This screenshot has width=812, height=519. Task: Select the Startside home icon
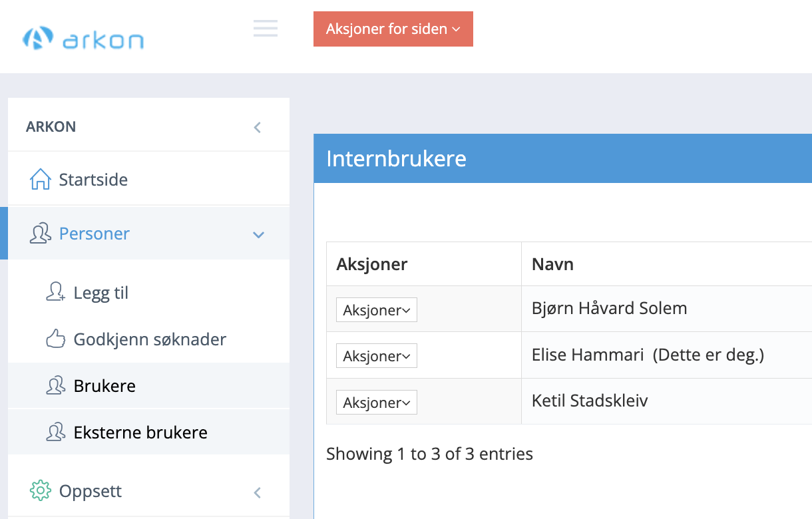[x=41, y=177]
